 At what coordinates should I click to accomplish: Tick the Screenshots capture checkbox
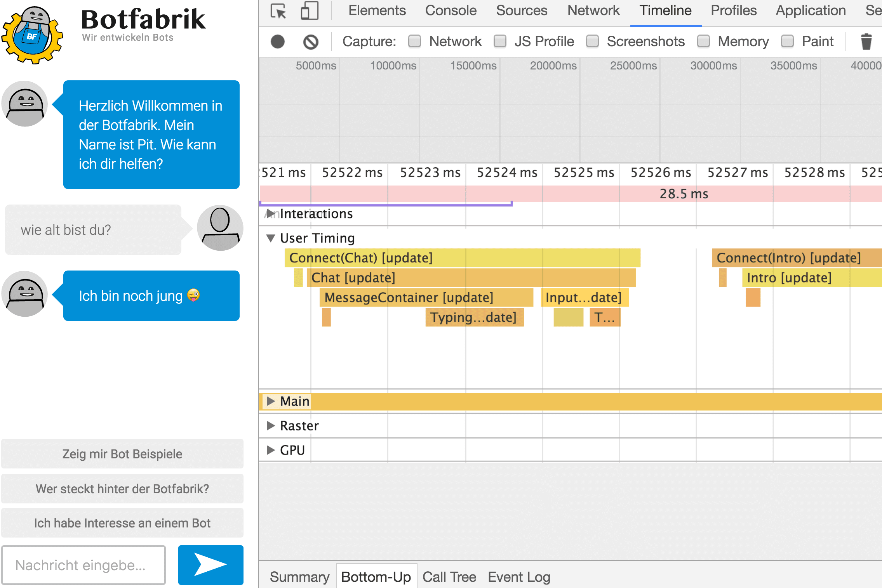(x=592, y=41)
